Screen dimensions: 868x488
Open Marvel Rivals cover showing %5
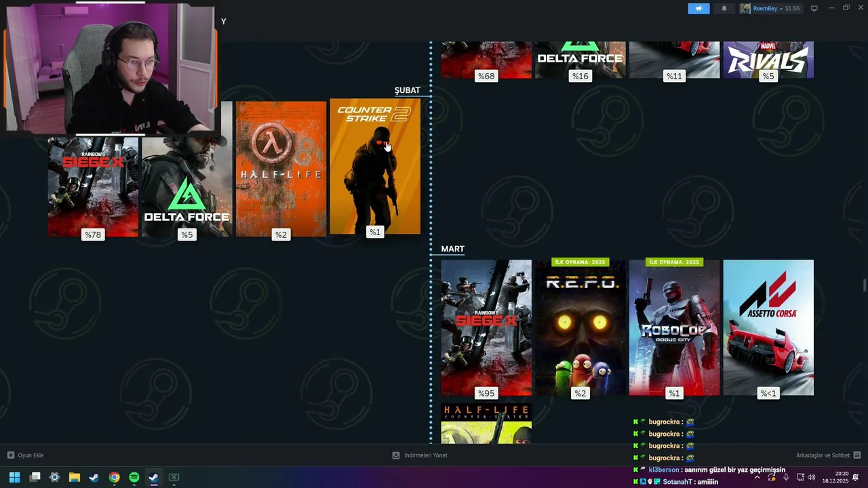[x=768, y=60]
